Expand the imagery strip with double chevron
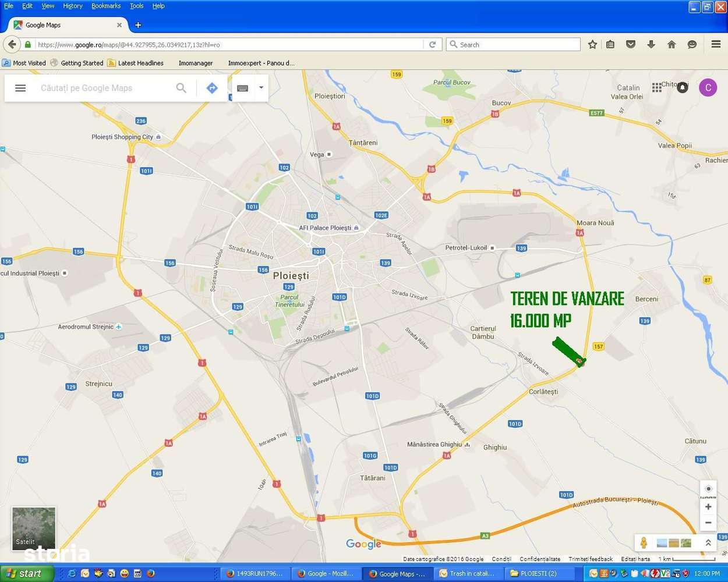The height and width of the screenshot is (582, 728). pos(708,542)
